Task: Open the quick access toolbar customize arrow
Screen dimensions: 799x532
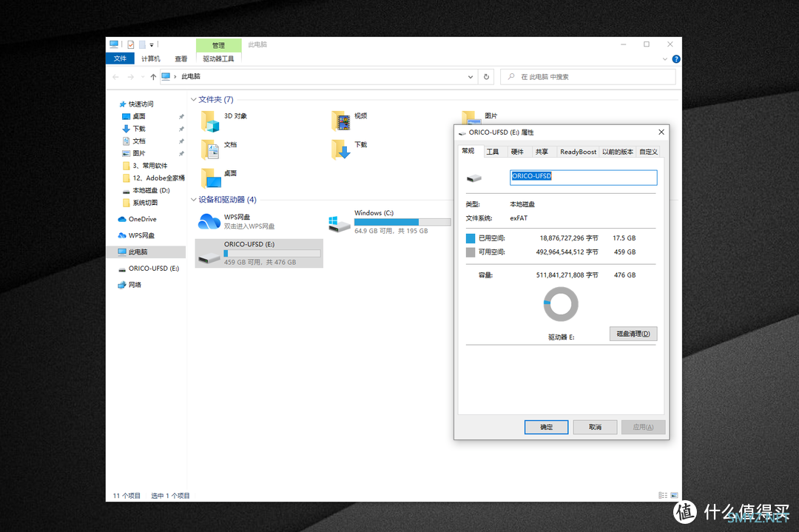Action: (x=152, y=45)
